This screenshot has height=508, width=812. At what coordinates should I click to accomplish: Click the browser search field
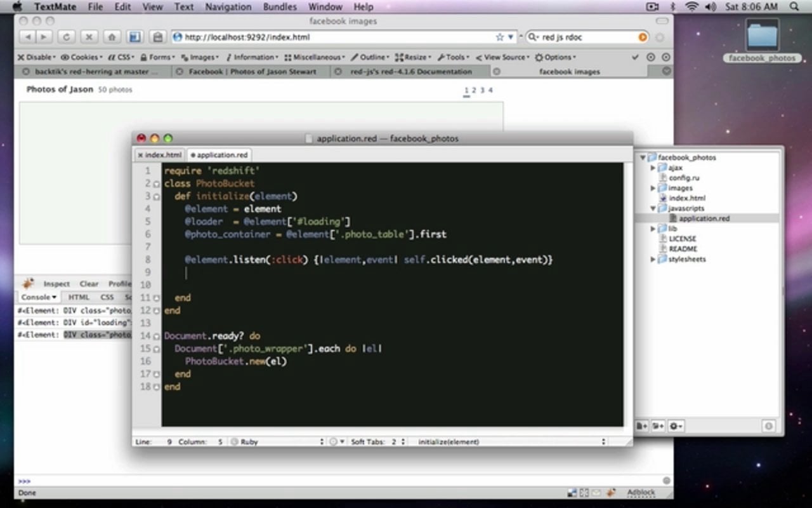(x=587, y=37)
